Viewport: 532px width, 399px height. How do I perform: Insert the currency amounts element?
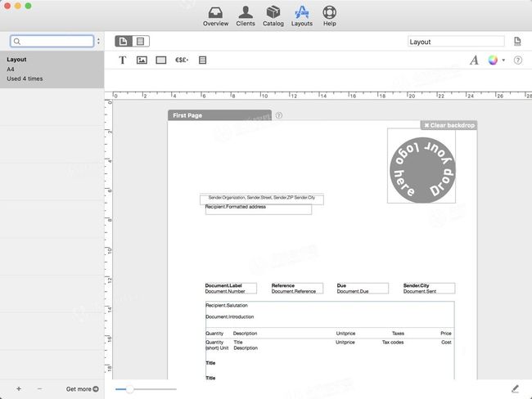pos(182,61)
